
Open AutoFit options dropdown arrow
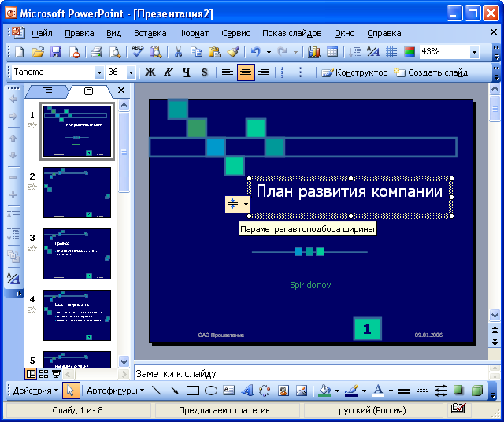pos(246,204)
